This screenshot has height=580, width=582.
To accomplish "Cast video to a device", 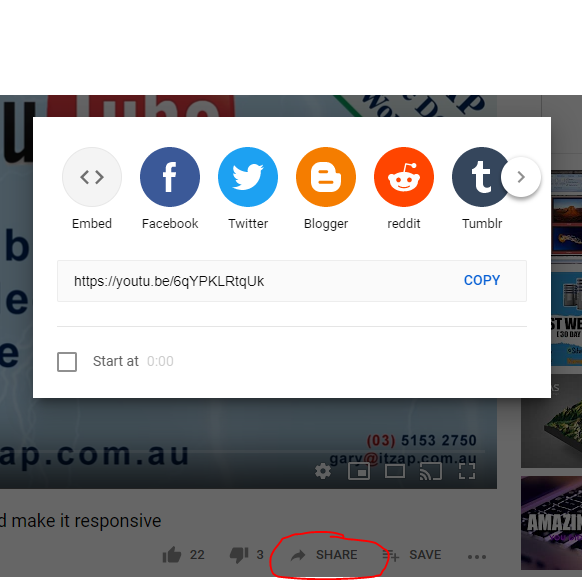I will tap(431, 471).
